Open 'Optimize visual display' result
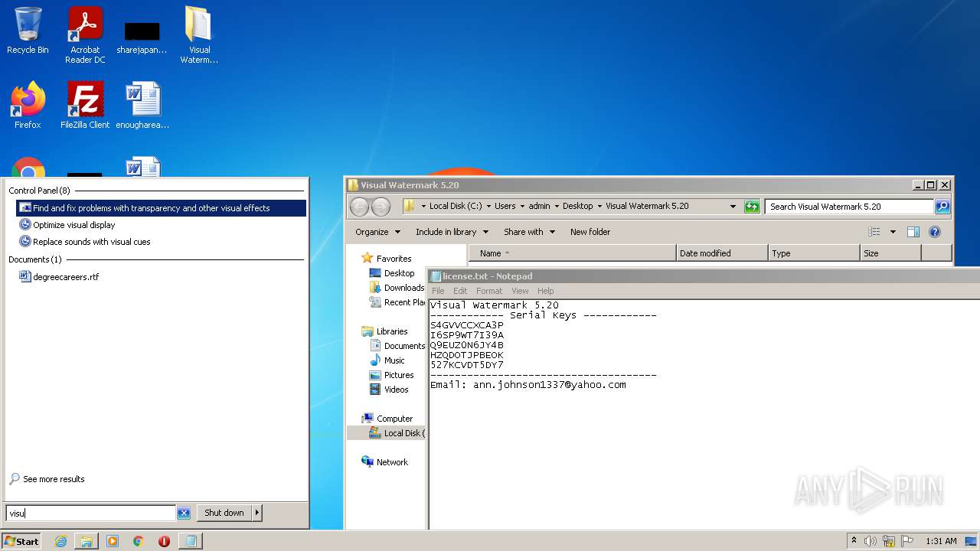 click(x=73, y=225)
